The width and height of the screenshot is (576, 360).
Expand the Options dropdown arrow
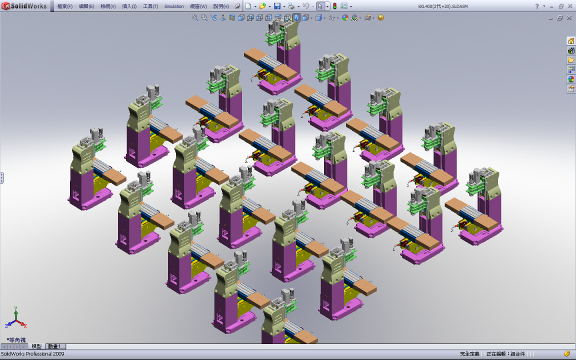[351, 6]
